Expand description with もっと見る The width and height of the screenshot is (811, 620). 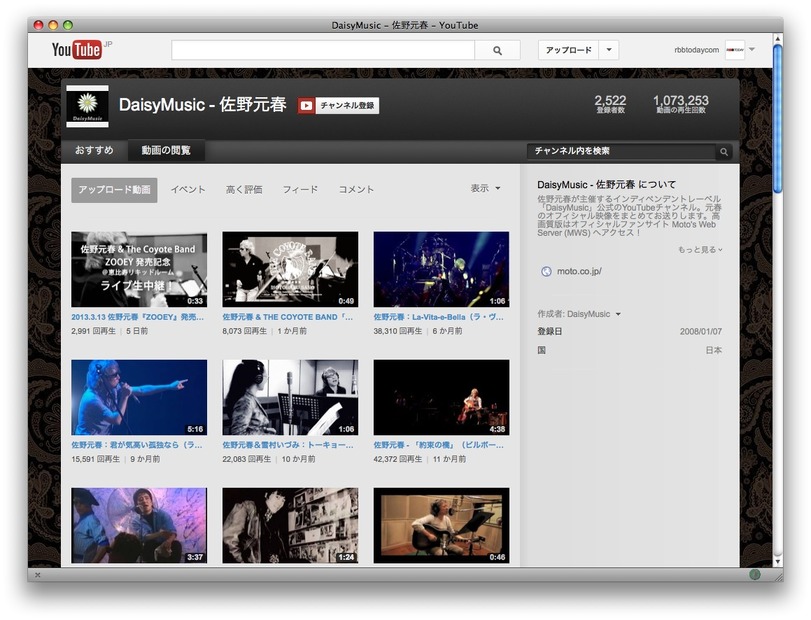point(699,249)
